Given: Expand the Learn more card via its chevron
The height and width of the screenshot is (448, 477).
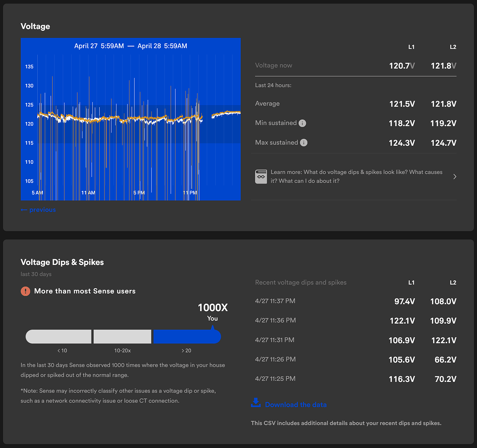Looking at the screenshot, I should (x=455, y=176).
